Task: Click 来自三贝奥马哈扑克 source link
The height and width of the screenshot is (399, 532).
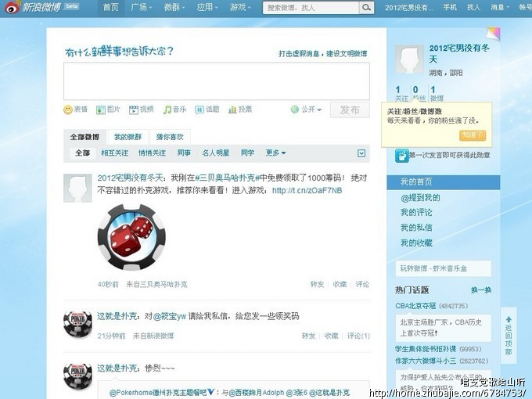Action: click(156, 284)
